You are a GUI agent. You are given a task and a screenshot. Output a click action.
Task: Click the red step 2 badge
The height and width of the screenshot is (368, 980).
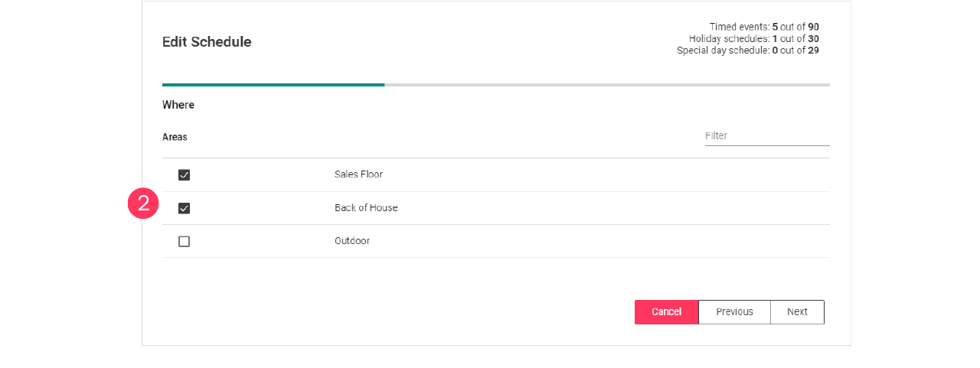[143, 204]
